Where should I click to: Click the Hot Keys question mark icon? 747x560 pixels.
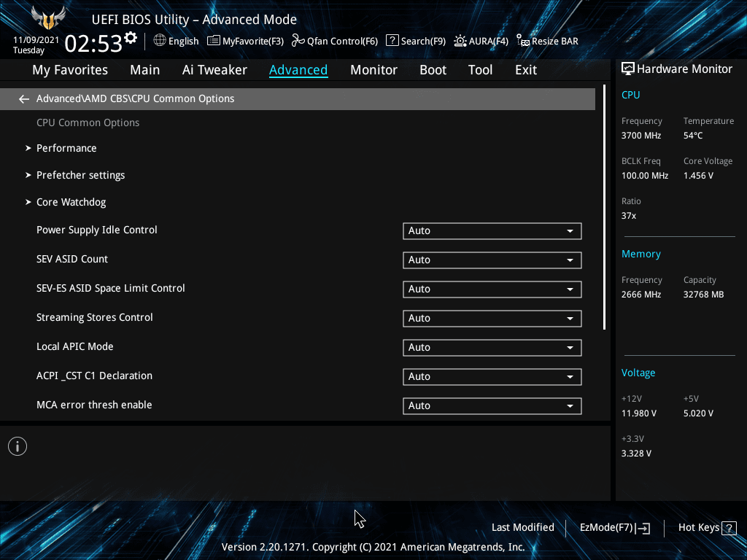click(729, 528)
